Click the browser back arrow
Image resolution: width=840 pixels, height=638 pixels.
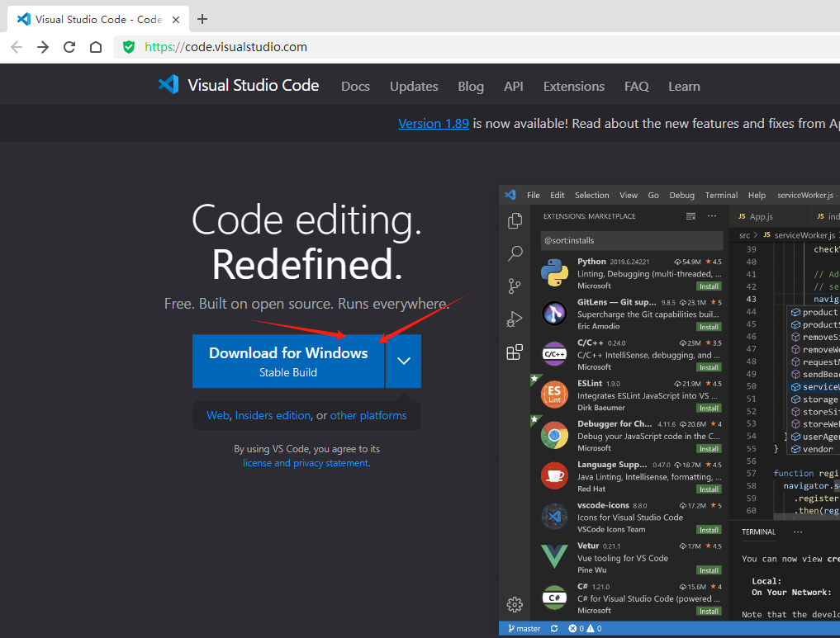(x=17, y=47)
